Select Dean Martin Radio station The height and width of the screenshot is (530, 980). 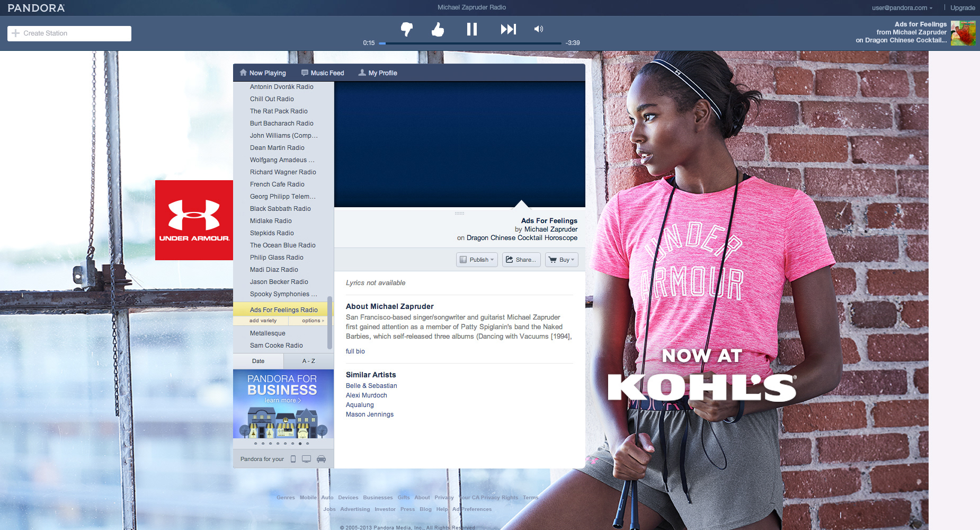tap(277, 148)
